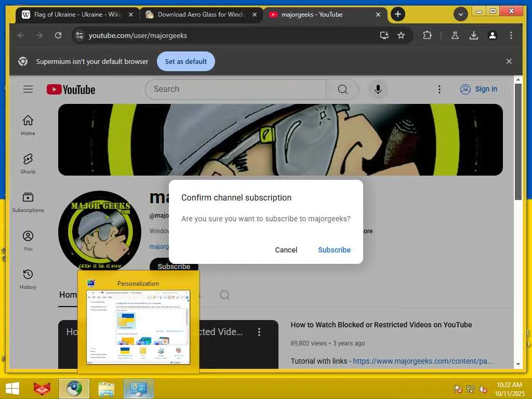
Task: Open video card three-dot options
Action: click(259, 332)
